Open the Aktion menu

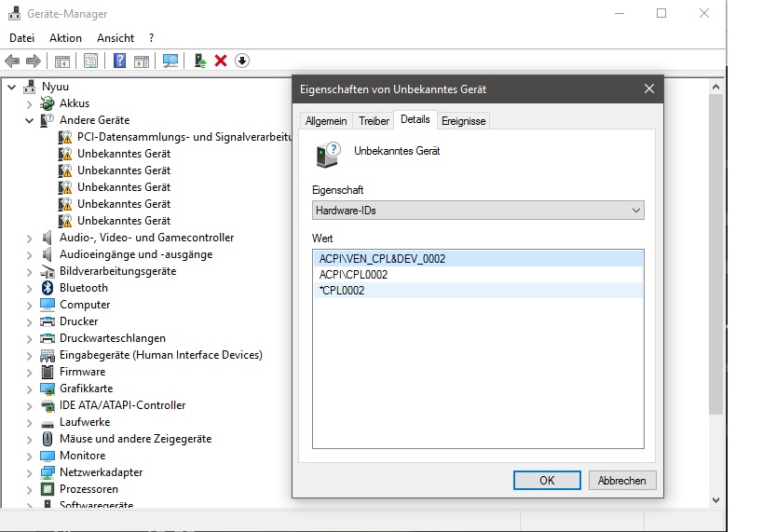[x=66, y=38]
